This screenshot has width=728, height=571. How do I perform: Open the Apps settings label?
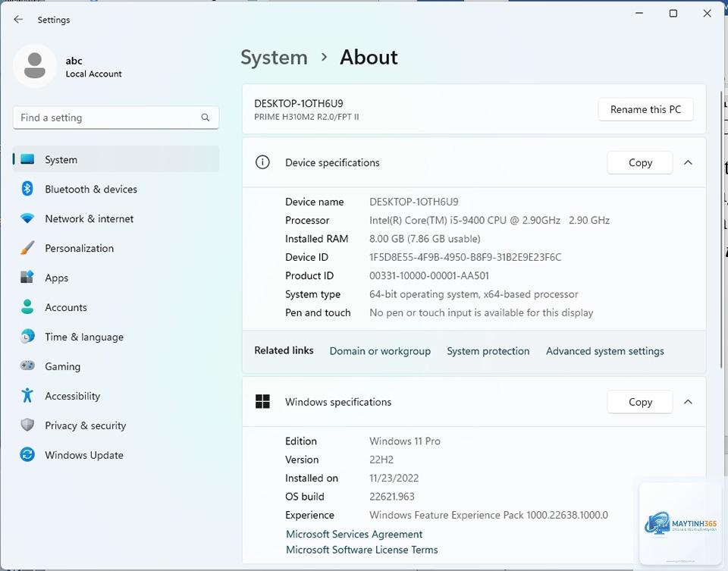point(57,278)
